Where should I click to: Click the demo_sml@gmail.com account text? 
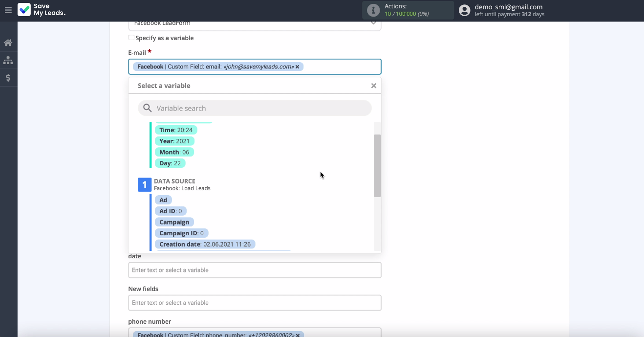[x=509, y=7]
